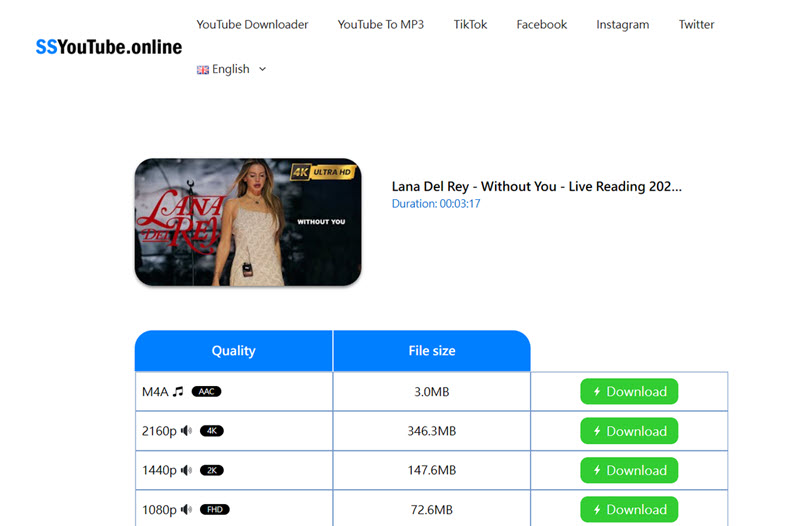Viewport: 800px width, 526px height.
Task: Expand the English language dropdown
Action: click(232, 69)
